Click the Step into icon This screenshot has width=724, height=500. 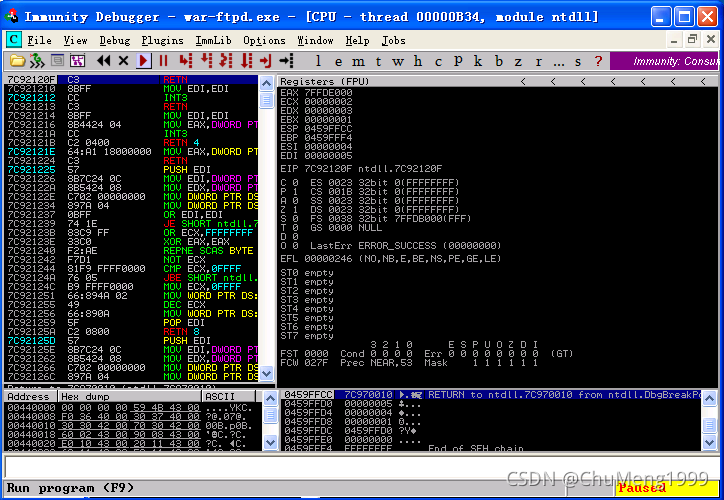(x=186, y=60)
